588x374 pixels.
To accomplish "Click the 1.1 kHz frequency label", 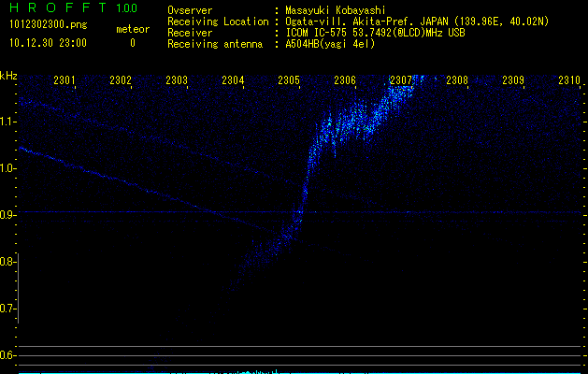I will point(7,122).
